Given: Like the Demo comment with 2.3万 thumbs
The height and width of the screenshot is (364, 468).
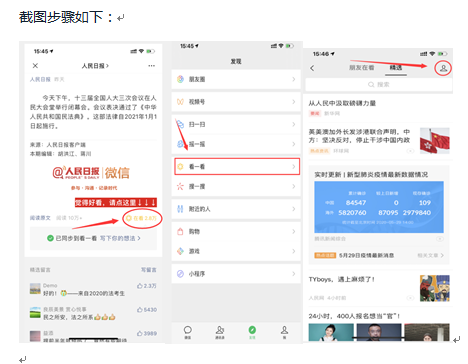Looking at the screenshot, I should click(x=146, y=286).
